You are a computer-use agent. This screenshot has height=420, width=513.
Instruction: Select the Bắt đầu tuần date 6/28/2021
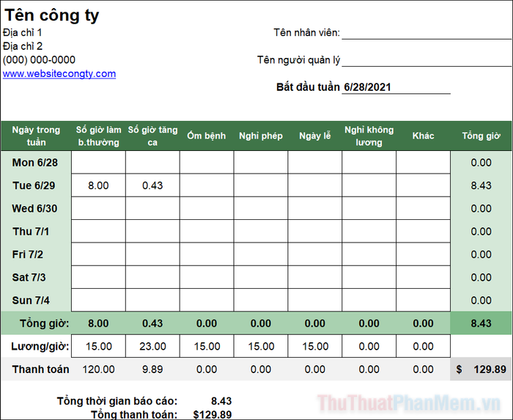[x=367, y=87]
